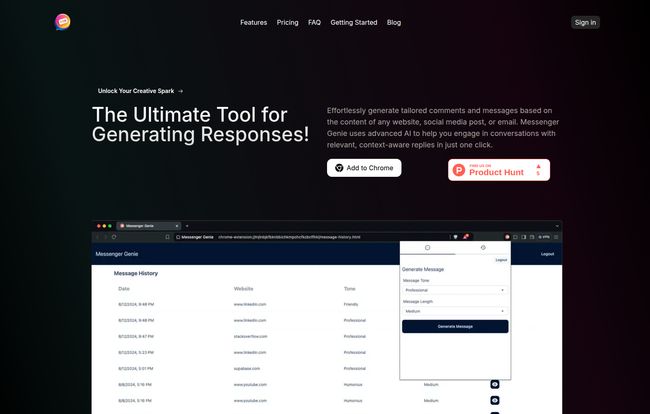The width and height of the screenshot is (650, 414).
Task: Click the Product Hunt upvote arrow
Action: coord(538,166)
